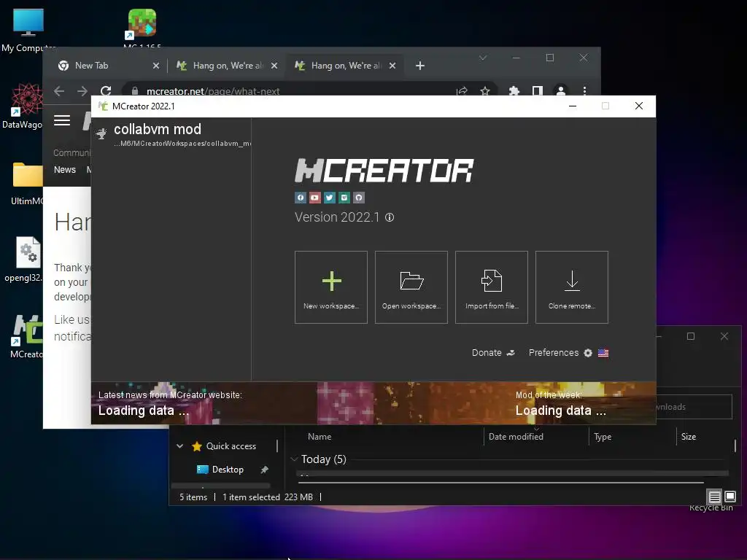Select the third Hang on tab in Chrome
This screenshot has height=560, width=747.
pos(345,66)
